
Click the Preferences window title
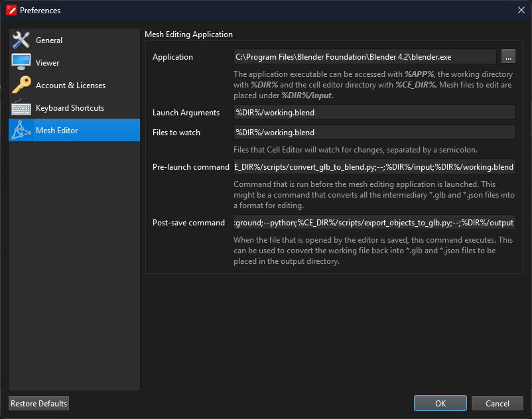(x=40, y=11)
